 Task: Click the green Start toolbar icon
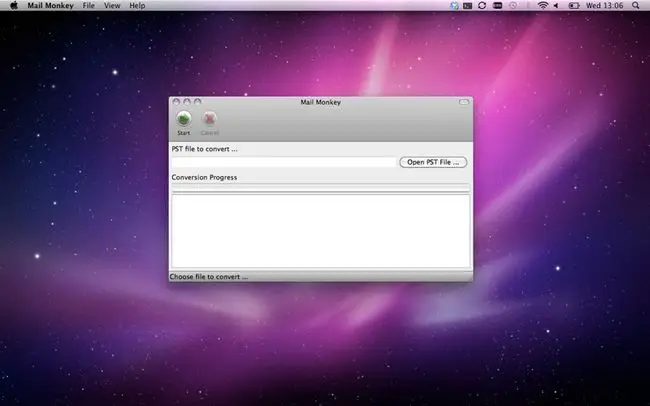tap(184, 119)
